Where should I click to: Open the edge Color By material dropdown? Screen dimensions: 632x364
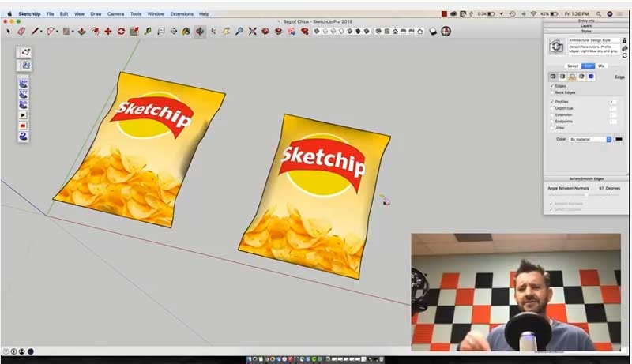[x=590, y=139]
